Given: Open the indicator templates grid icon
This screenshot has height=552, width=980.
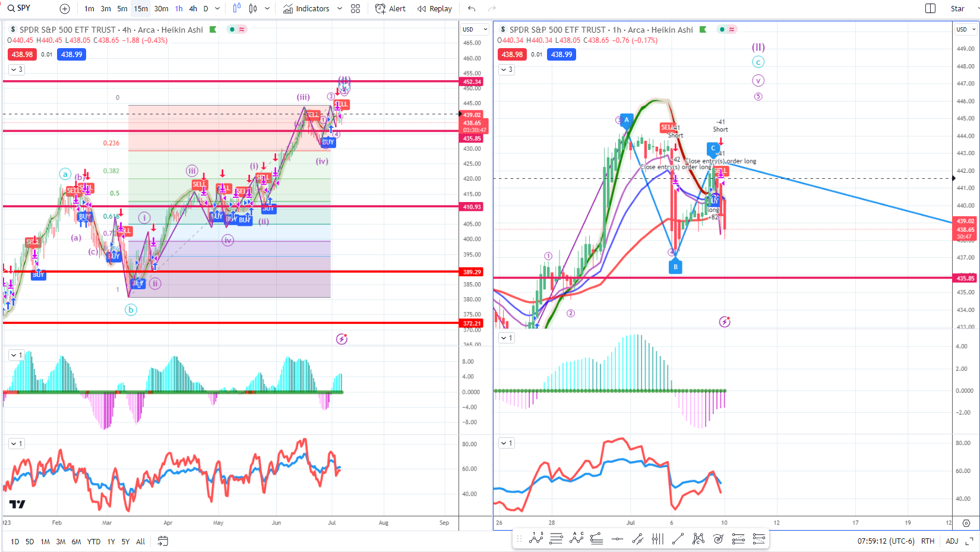Looking at the screenshot, I should 355,9.
